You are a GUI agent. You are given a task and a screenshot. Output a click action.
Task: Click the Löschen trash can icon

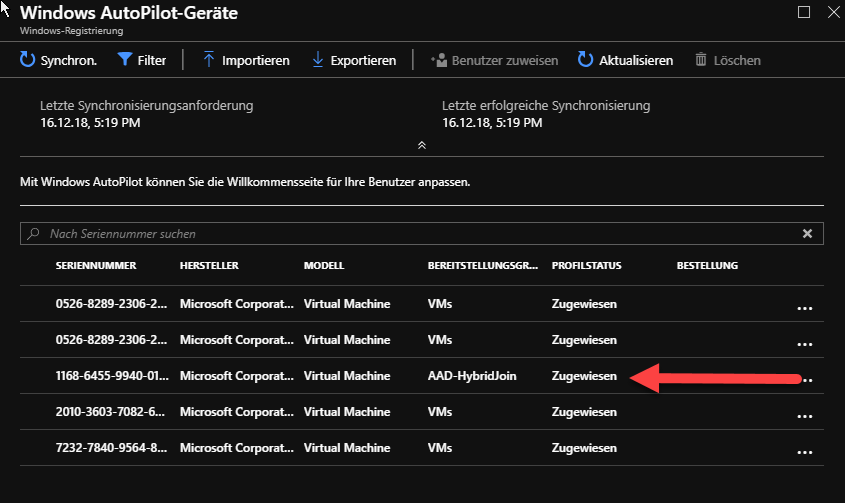(701, 59)
